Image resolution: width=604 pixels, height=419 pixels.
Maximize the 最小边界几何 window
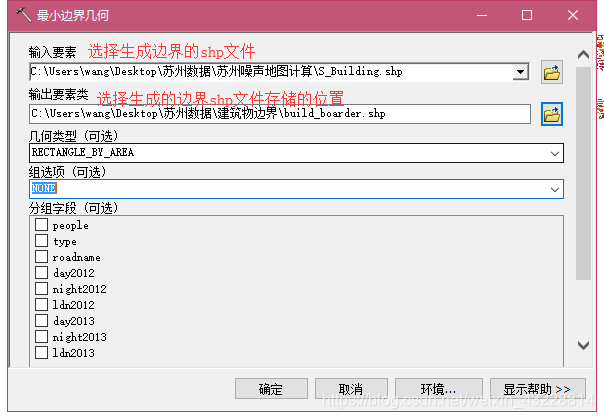point(527,15)
